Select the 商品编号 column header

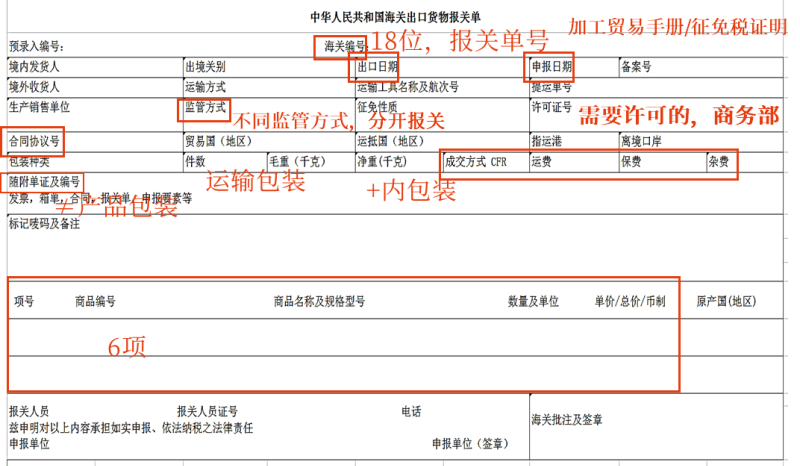[x=95, y=302]
